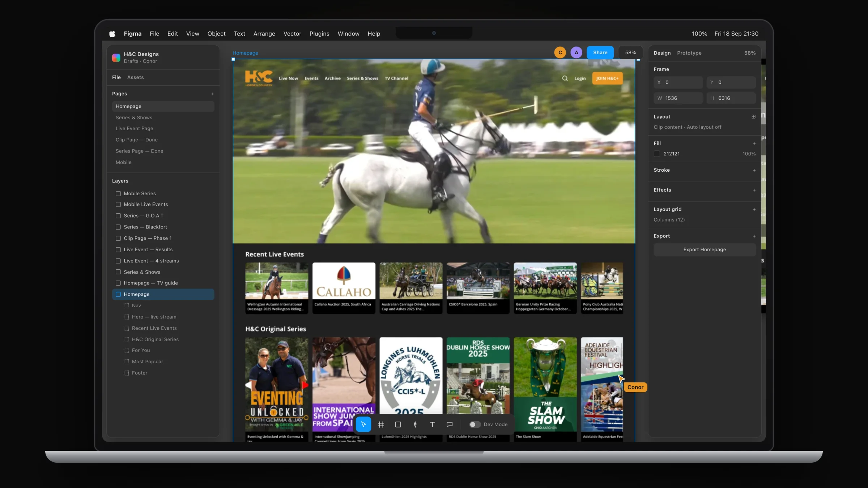The height and width of the screenshot is (488, 868).
Task: Add a new Fill with plus icon
Action: (x=754, y=144)
